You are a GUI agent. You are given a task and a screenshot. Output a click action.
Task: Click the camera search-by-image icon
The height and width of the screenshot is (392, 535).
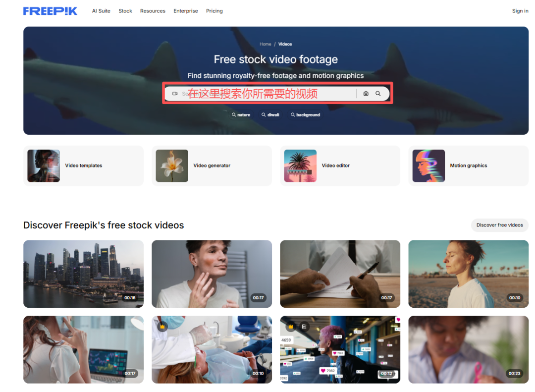click(366, 94)
